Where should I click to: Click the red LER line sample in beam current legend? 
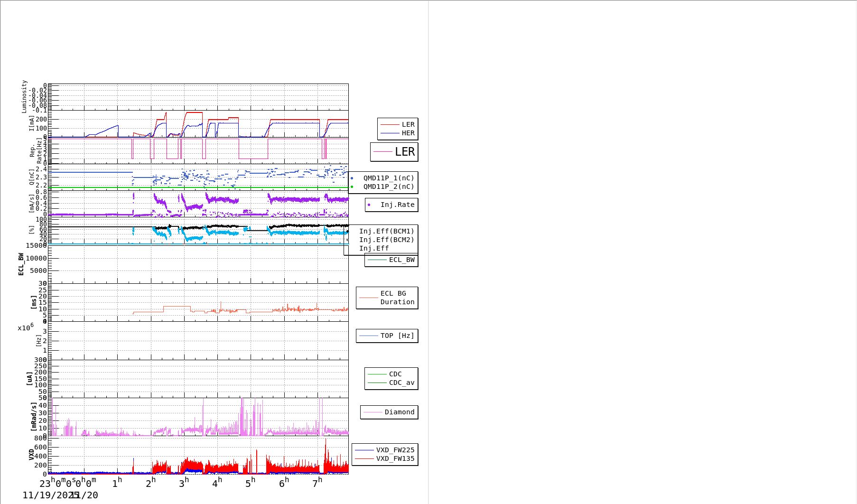(x=390, y=125)
